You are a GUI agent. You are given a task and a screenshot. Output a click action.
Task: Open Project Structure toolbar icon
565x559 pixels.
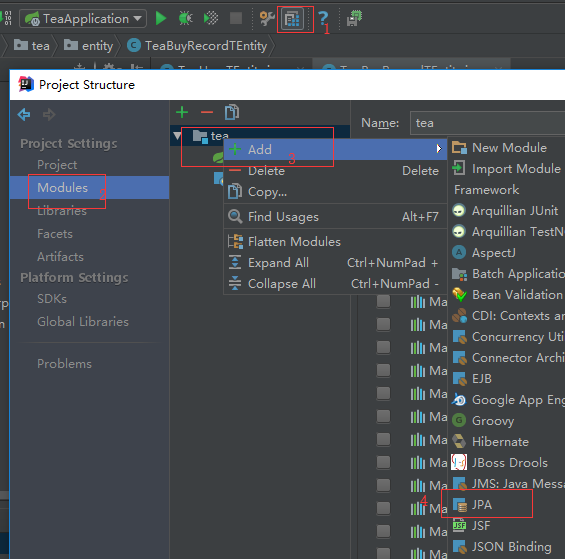tap(292, 19)
